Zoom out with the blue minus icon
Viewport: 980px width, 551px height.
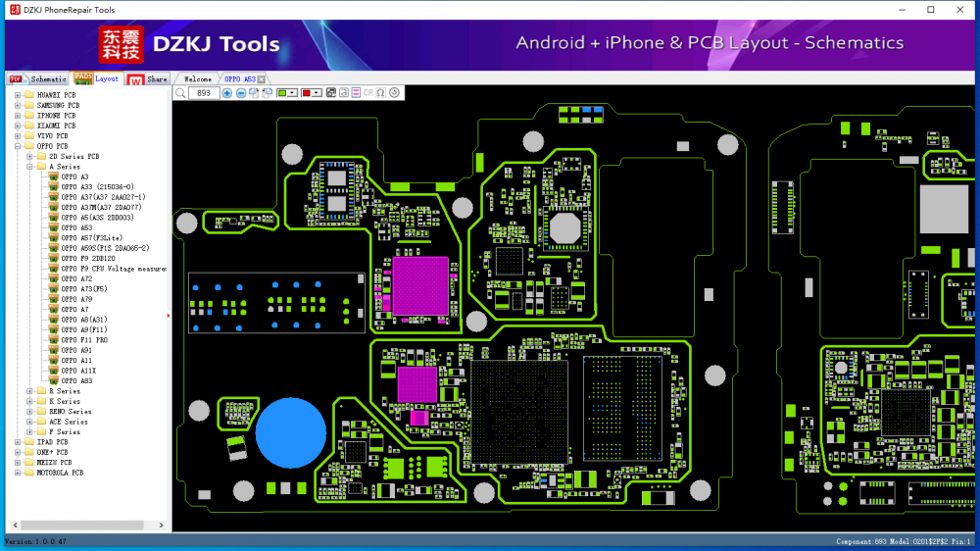click(x=241, y=93)
